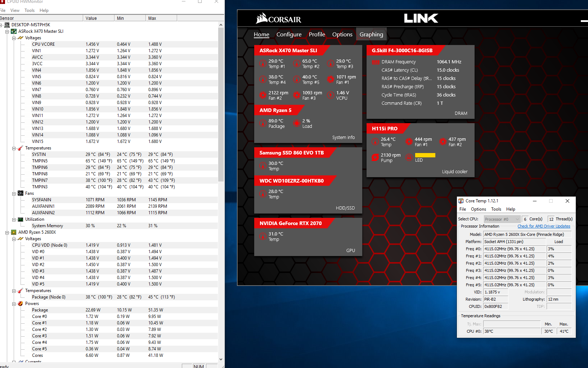Select the CPU VCORE row in HWMonitor
Screen dimensions: 588x368
[109, 44]
